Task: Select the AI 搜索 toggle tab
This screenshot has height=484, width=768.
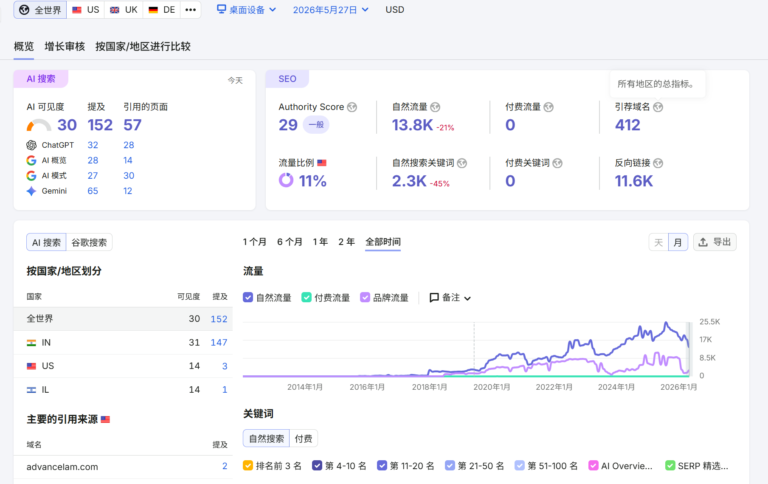Action: pyautogui.click(x=46, y=242)
